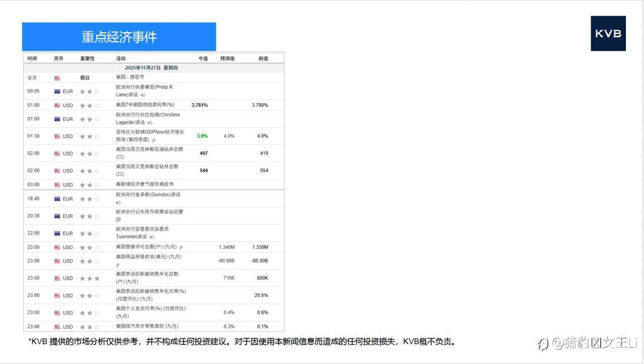Click the 假日 label in the 全天 row

tap(85, 78)
